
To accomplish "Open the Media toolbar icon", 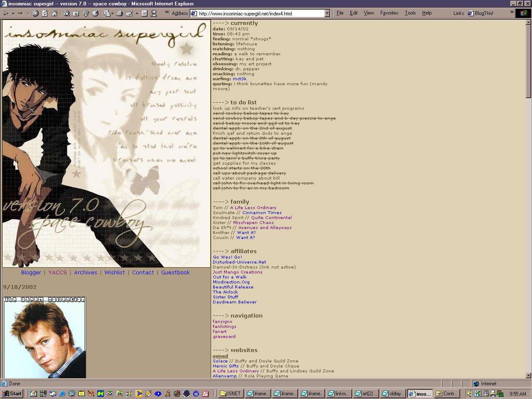I will coord(86,13).
